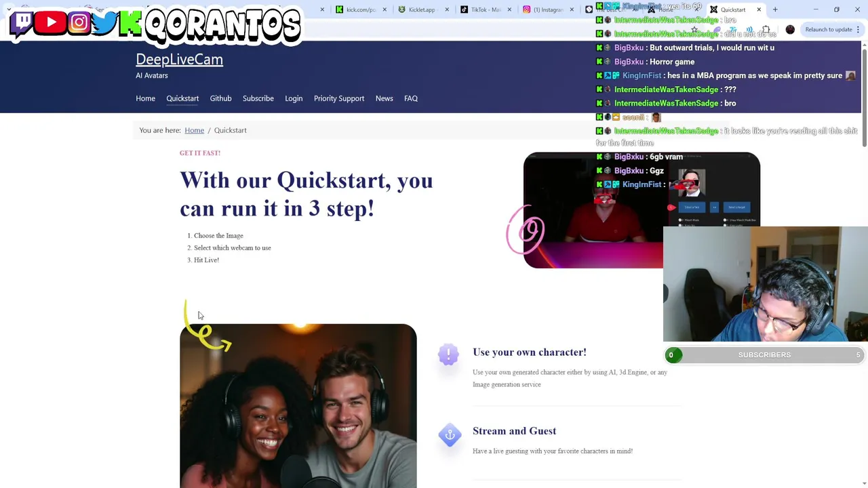Screen dimensions: 868x488
Task: Click the couple with headphones photo
Action: point(298,406)
